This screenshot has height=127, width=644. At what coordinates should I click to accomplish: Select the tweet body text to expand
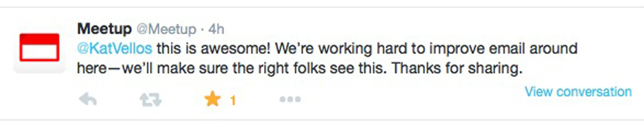[327, 58]
